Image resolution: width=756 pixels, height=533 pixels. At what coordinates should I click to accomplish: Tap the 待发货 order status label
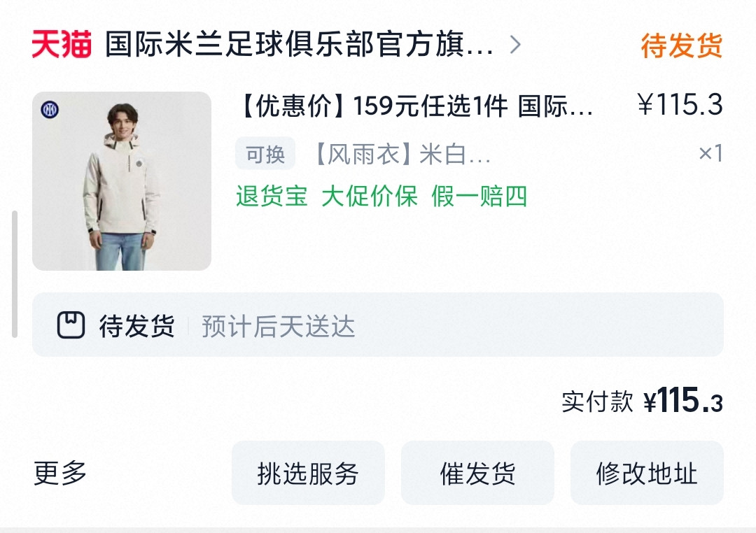681,45
